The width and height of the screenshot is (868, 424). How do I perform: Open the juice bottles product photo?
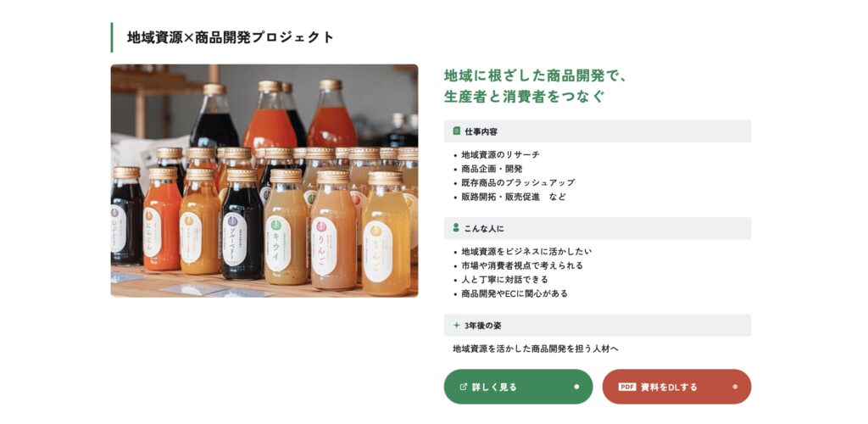264,181
